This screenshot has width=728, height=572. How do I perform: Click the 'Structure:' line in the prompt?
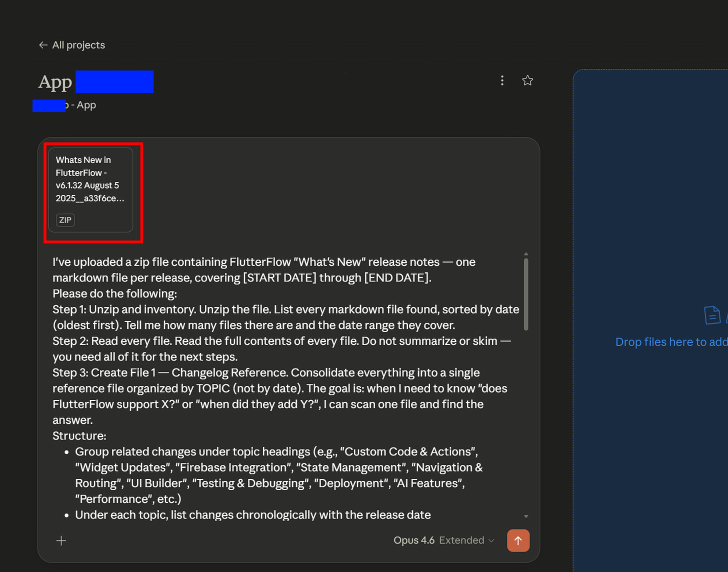79,436
